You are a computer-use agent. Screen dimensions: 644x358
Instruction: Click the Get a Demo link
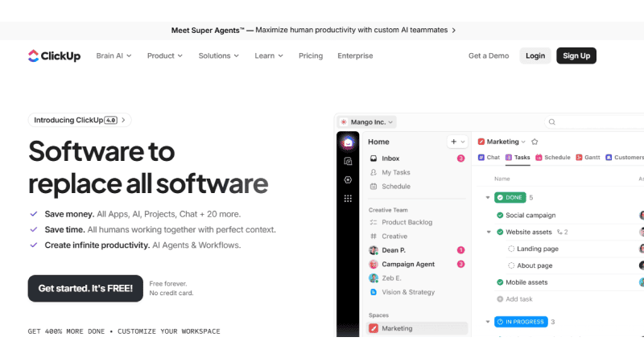(x=489, y=56)
